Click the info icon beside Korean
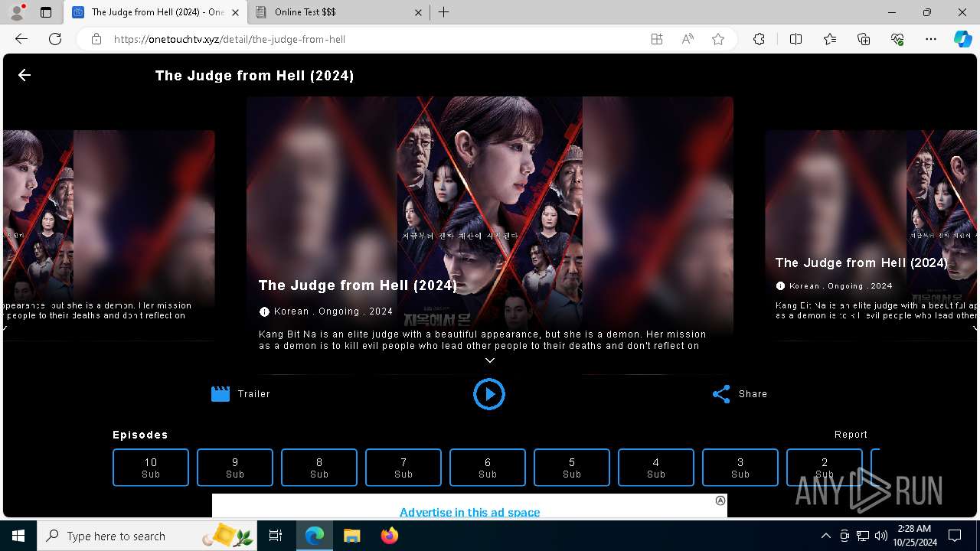 point(264,311)
